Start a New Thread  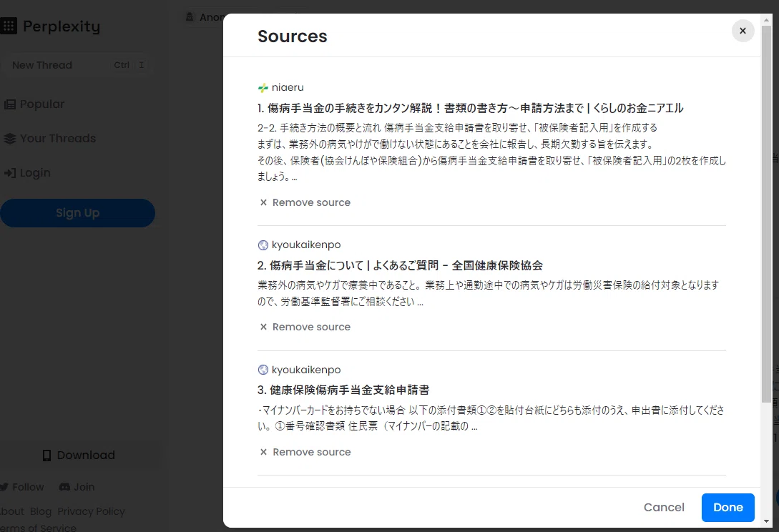coord(76,65)
